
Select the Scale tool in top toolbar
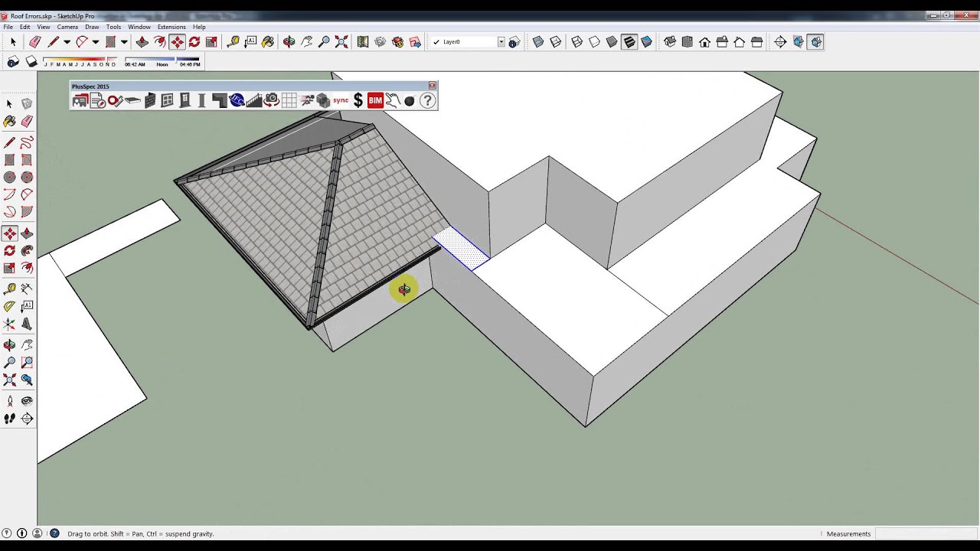[x=212, y=42]
